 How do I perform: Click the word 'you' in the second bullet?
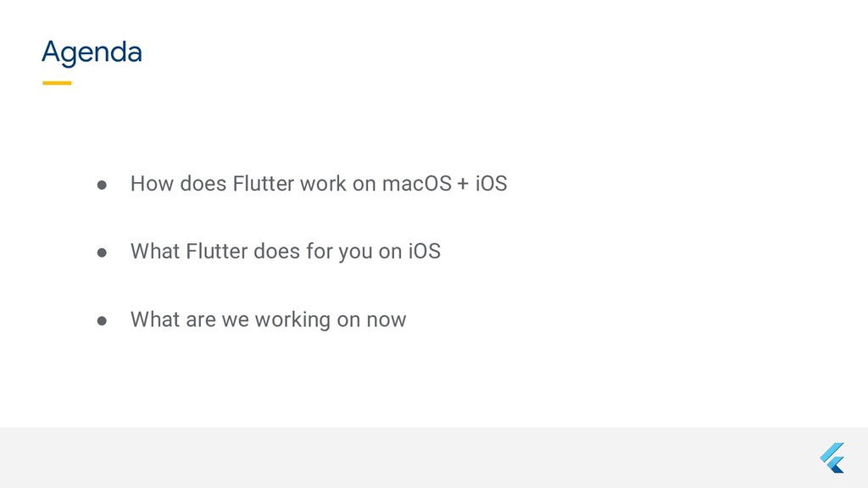coord(355,253)
